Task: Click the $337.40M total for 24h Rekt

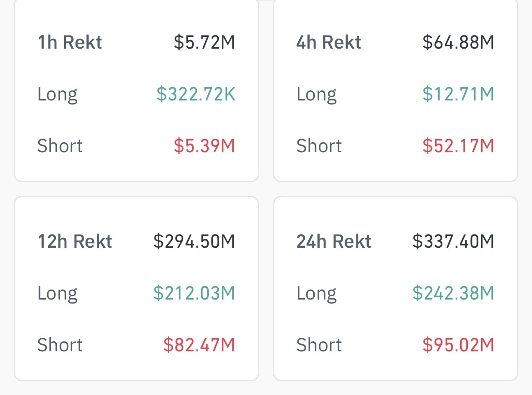Action: point(453,241)
